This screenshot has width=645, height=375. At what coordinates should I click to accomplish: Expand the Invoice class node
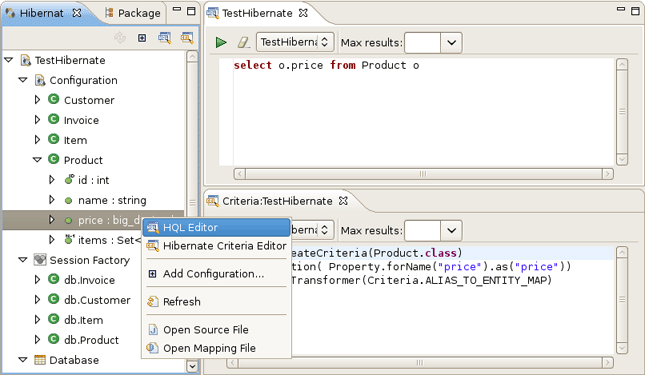[x=37, y=120]
